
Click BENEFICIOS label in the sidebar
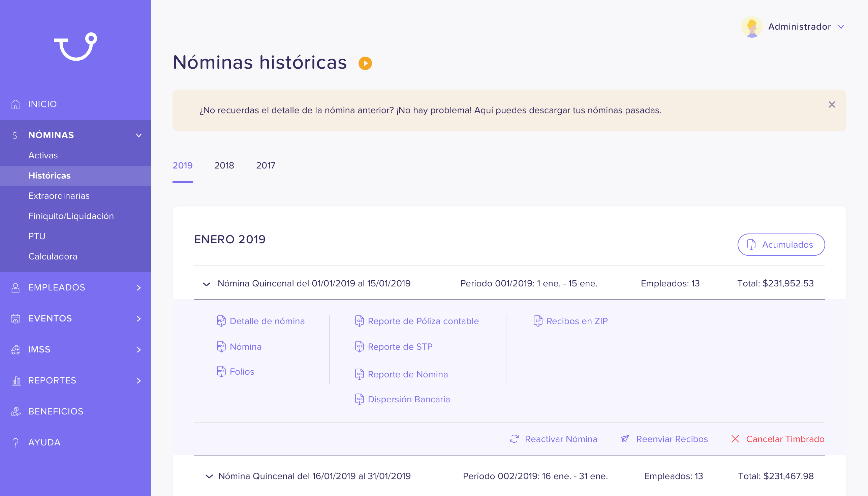pyautogui.click(x=56, y=411)
